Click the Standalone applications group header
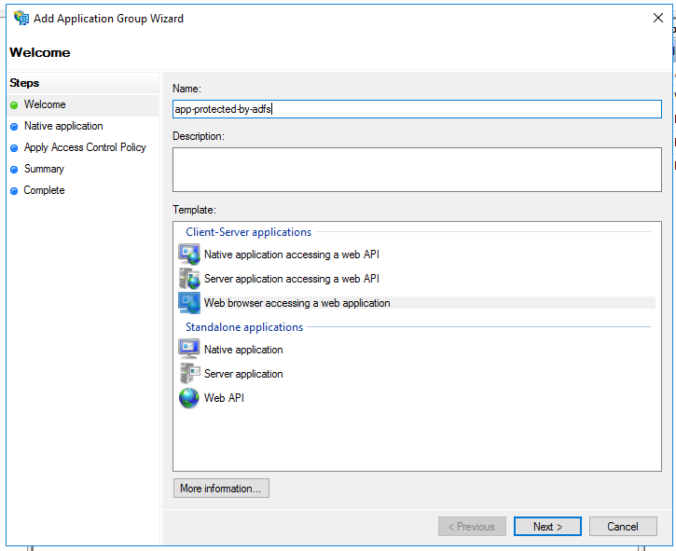The height and width of the screenshot is (551, 676). pyautogui.click(x=244, y=327)
